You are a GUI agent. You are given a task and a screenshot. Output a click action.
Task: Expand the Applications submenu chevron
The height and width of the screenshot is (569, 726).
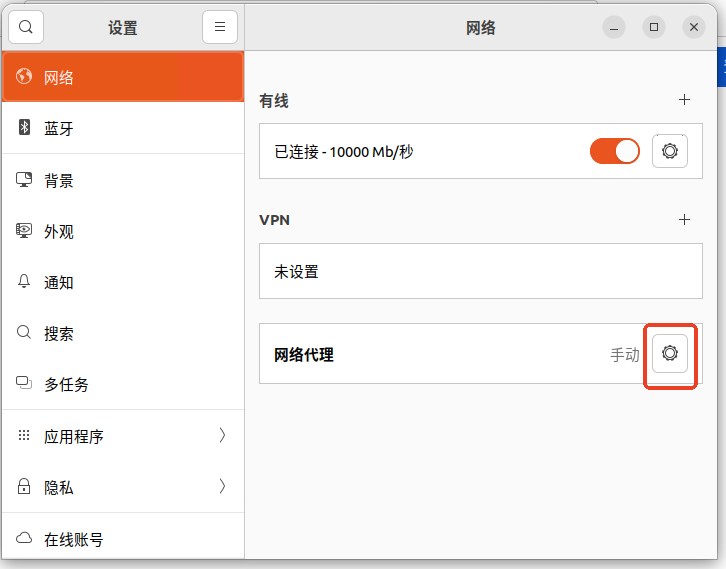[x=222, y=436]
